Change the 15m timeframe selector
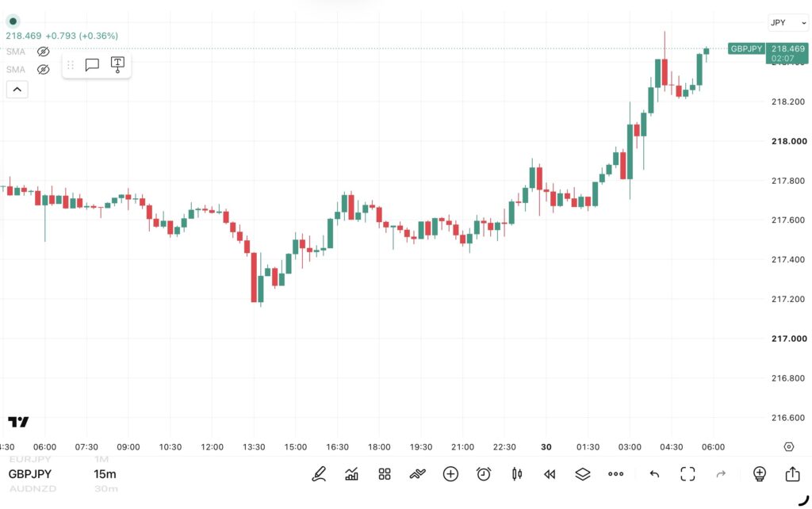Viewport: 812px width, 509px height. tap(105, 474)
